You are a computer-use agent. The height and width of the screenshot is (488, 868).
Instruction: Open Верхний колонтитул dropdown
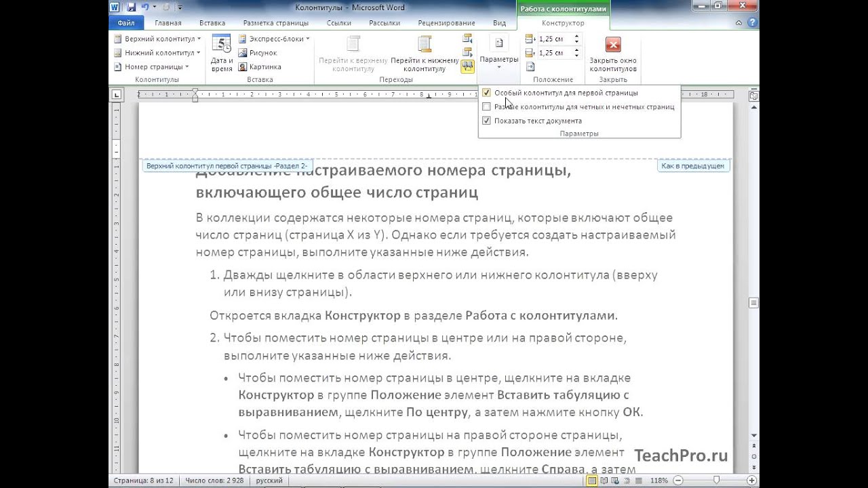pos(157,39)
